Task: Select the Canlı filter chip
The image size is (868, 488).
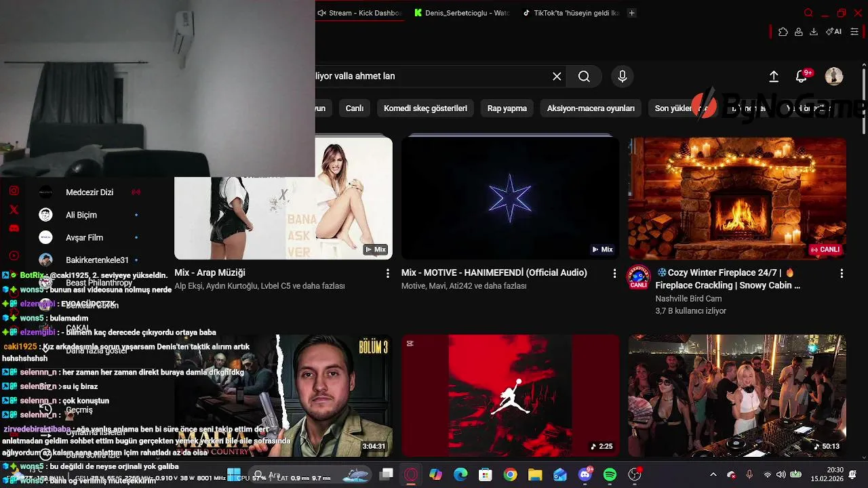Action: tap(355, 108)
